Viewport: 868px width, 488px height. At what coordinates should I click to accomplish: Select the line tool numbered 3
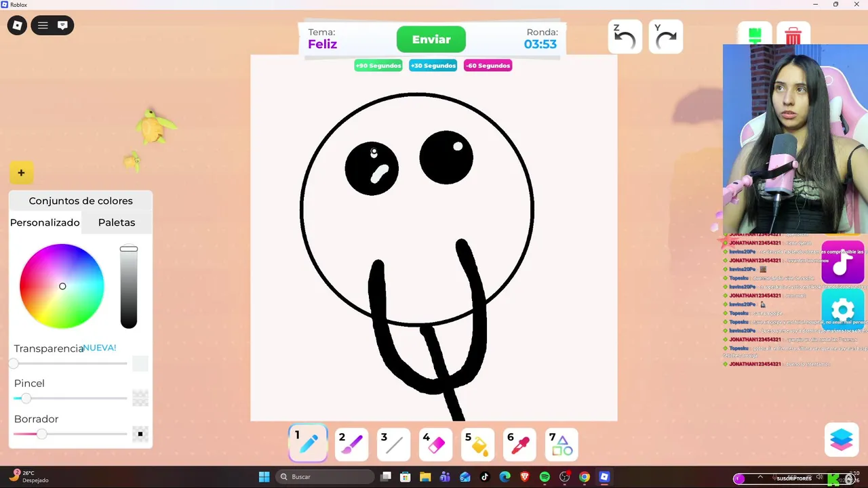pyautogui.click(x=394, y=445)
